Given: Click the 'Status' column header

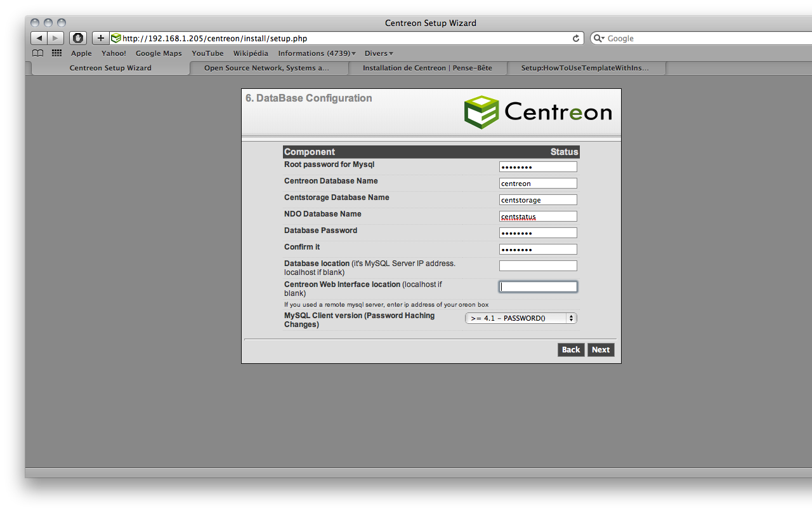Looking at the screenshot, I should click(564, 152).
